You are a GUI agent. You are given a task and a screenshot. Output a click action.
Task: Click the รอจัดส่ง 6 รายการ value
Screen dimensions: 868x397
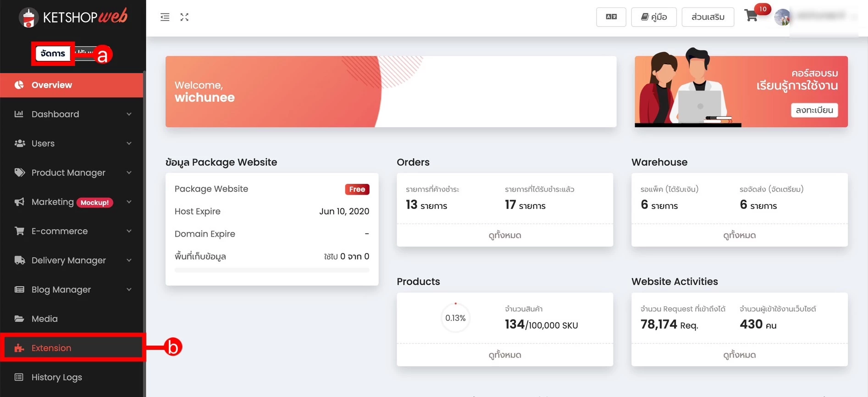point(758,205)
